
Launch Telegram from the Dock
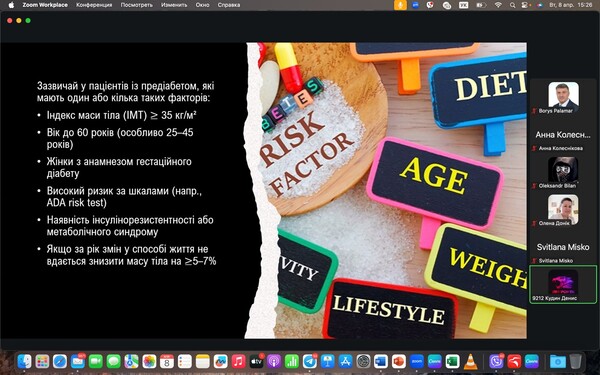pyautogui.click(x=310, y=361)
